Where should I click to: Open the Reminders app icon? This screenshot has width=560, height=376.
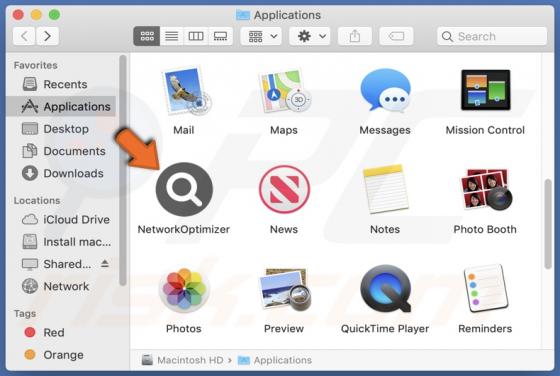[x=485, y=289]
